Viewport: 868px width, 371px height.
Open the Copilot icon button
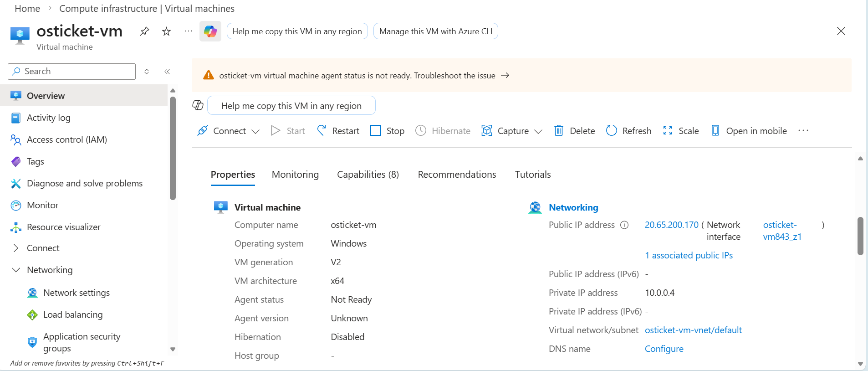(x=210, y=31)
